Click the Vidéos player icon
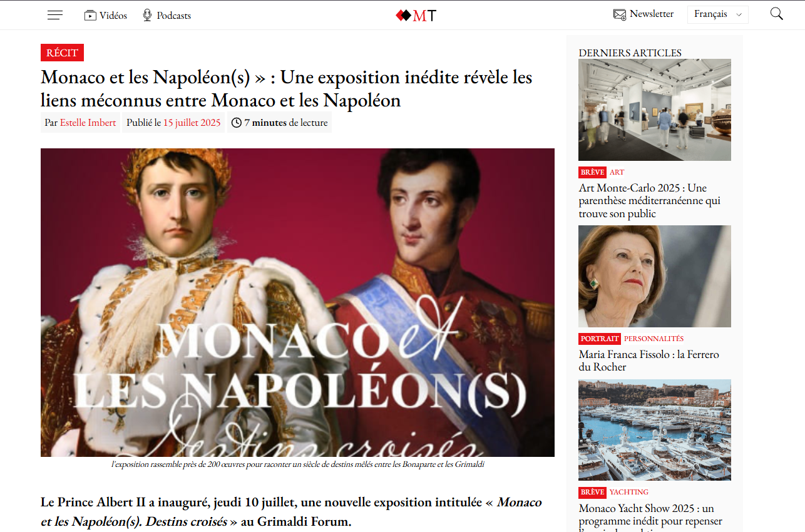 [x=90, y=16]
